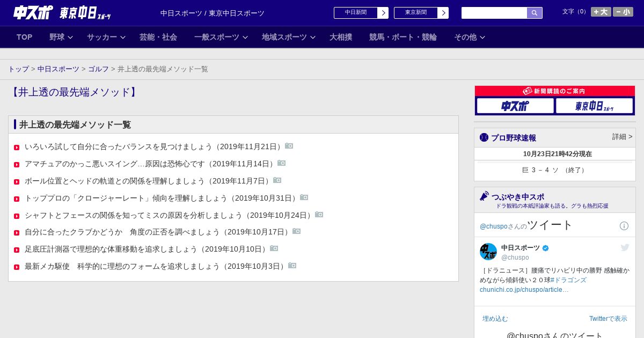The width and height of the screenshot is (644, 338).
Task: Click the 中日スポーツ breadcrumb link
Action: [x=58, y=69]
